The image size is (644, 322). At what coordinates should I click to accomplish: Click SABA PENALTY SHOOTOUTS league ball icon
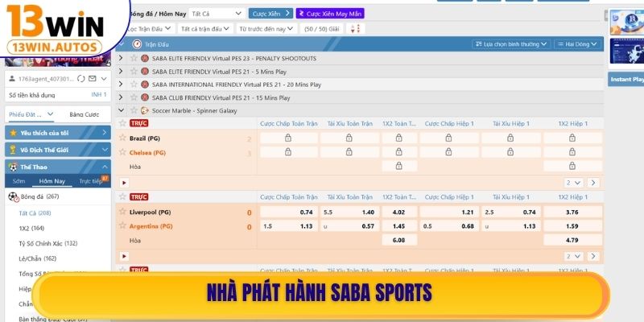pos(145,58)
